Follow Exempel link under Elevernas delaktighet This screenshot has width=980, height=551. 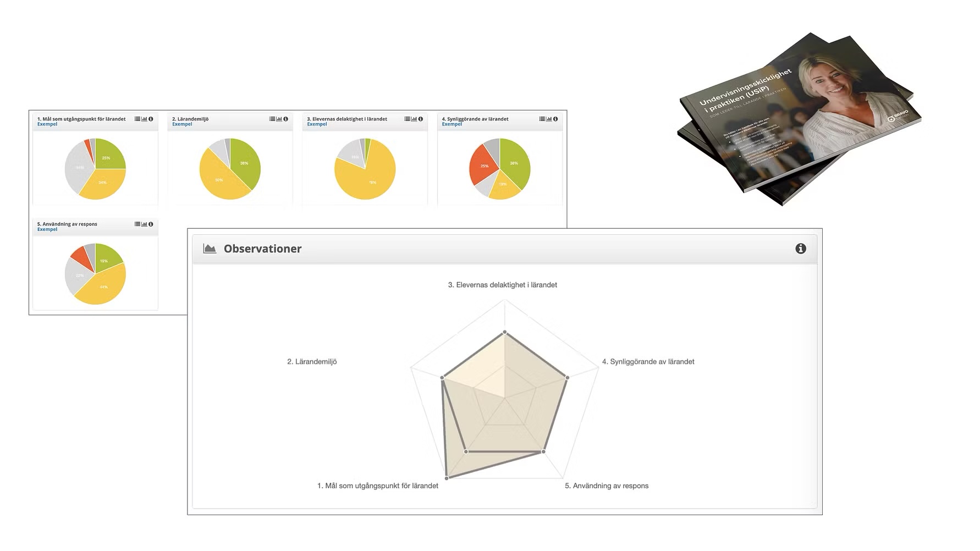[317, 124]
